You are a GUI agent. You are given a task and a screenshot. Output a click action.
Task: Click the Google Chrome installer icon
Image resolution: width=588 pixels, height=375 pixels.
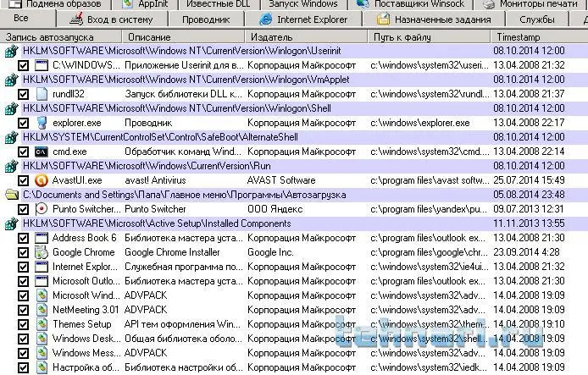[42, 252]
